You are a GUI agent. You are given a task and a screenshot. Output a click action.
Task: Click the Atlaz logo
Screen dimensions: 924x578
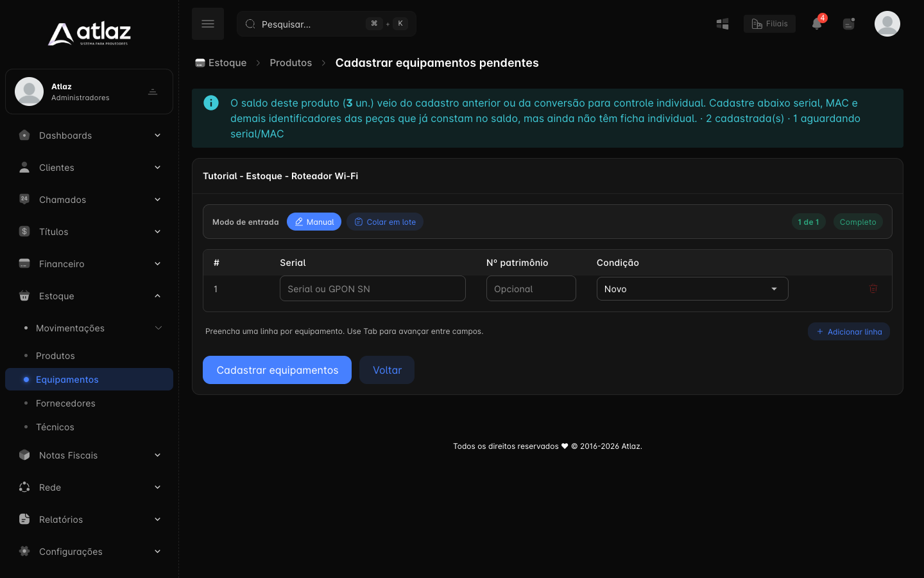(89, 33)
